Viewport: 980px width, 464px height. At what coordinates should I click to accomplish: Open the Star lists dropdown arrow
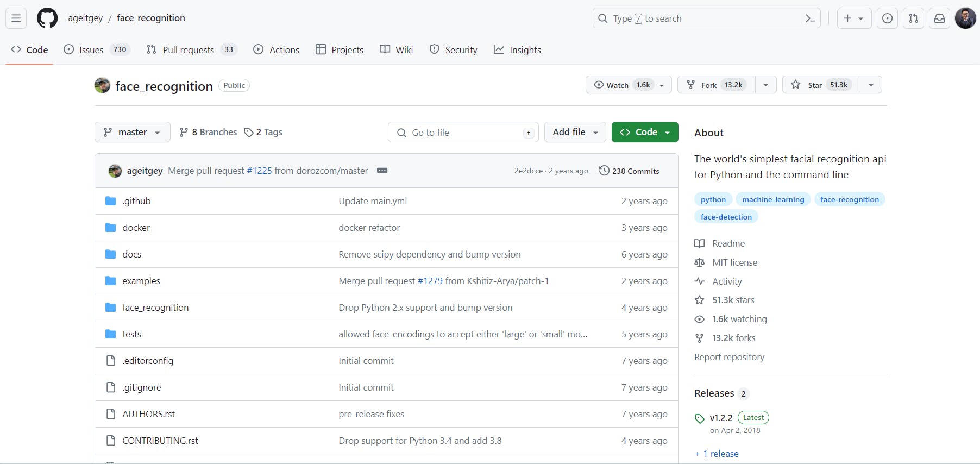pyautogui.click(x=871, y=85)
